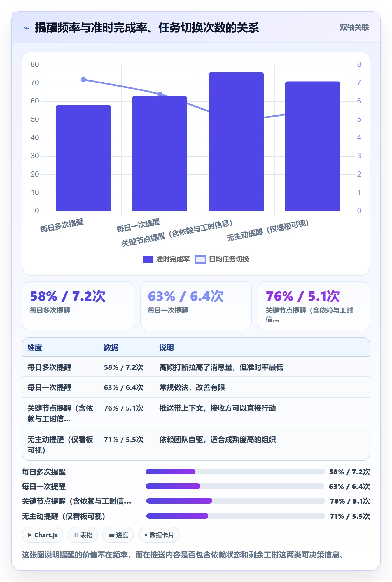Viewport: 392px width, 582px height.
Task: Click the bar icon in 进度 chip
Action: pyautogui.click(x=111, y=536)
